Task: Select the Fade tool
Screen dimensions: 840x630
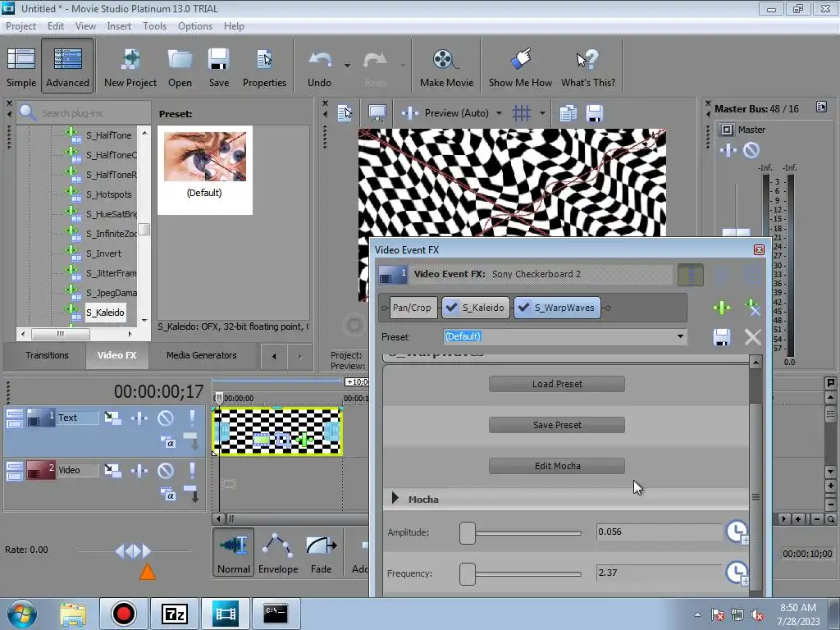Action: 322,552
